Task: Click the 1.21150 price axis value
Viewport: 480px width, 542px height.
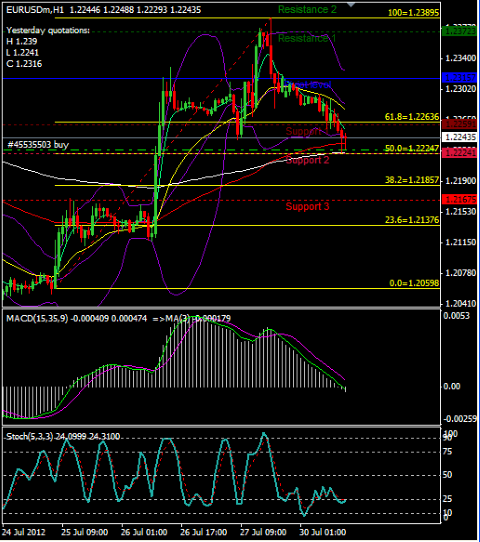Action: pos(461,242)
